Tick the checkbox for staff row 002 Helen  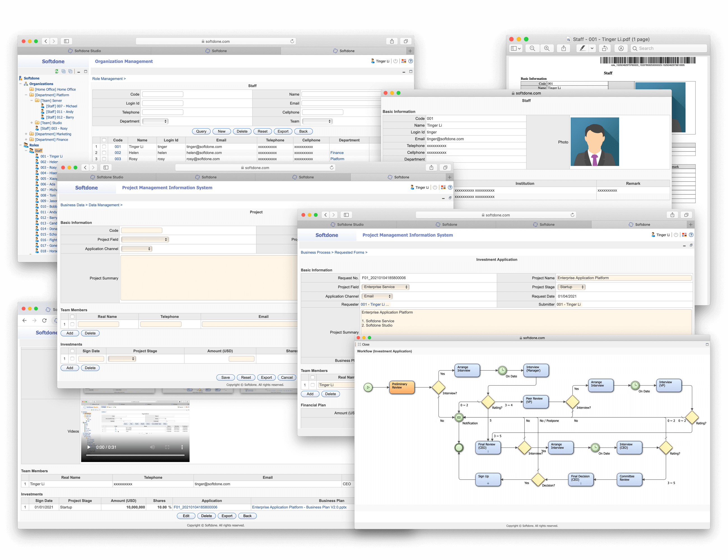[104, 153]
